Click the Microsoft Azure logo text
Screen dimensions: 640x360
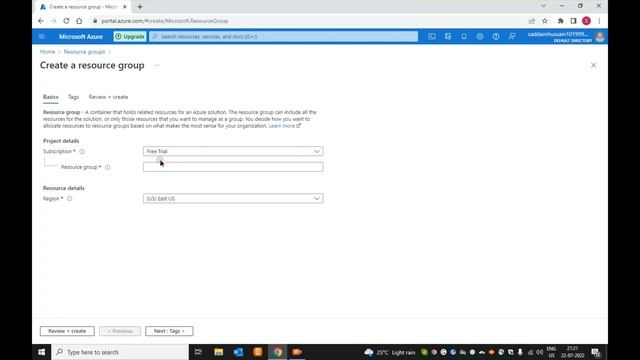(81, 37)
